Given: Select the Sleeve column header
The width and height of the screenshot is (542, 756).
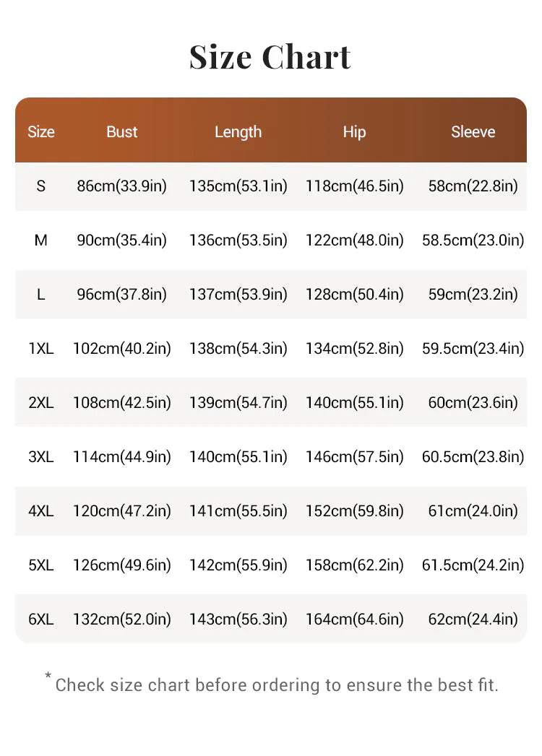Looking at the screenshot, I should pos(473,131).
